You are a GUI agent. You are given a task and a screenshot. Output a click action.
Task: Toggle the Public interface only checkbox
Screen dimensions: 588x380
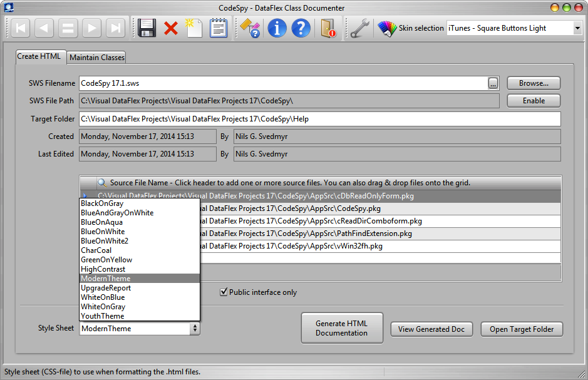pyautogui.click(x=224, y=292)
